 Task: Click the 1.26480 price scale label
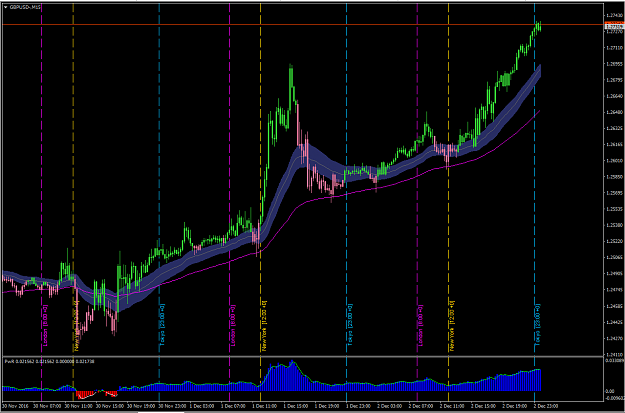click(614, 112)
